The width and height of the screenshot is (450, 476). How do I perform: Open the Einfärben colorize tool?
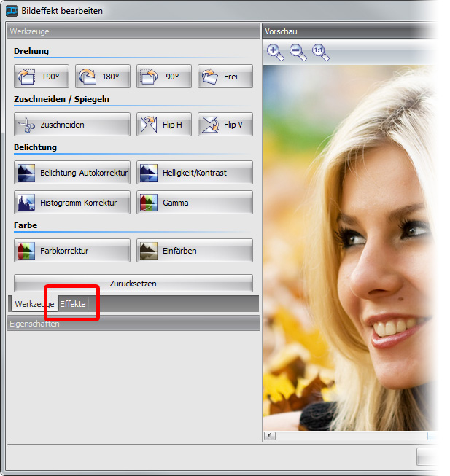[194, 251]
